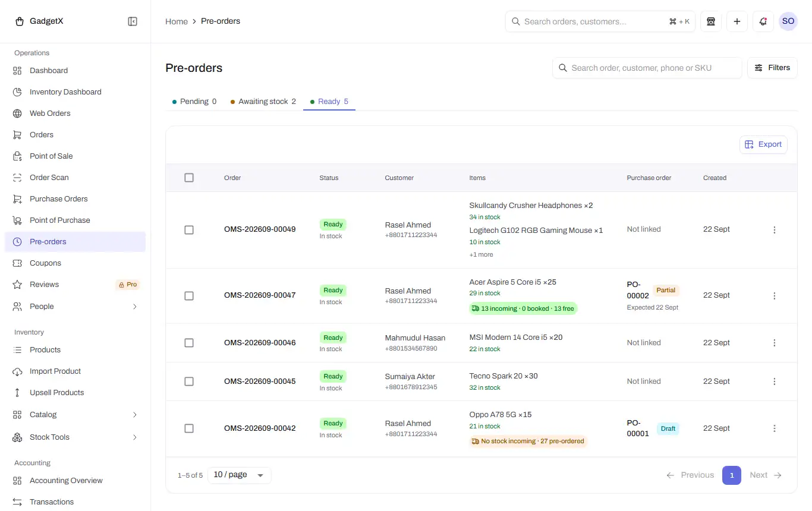Open Purchase Orders in sidebar

coord(75,199)
